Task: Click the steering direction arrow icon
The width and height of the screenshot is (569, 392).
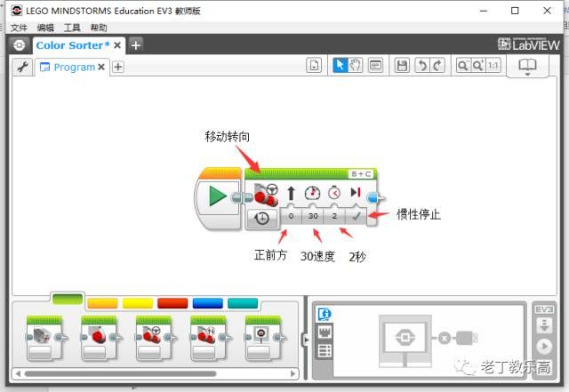Action: 291,194
